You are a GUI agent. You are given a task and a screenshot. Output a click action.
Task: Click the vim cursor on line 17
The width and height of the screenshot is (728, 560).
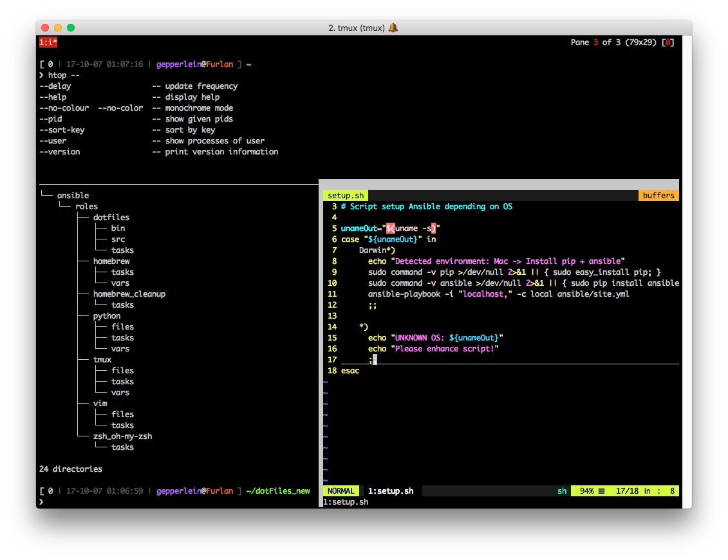pyautogui.click(x=375, y=359)
